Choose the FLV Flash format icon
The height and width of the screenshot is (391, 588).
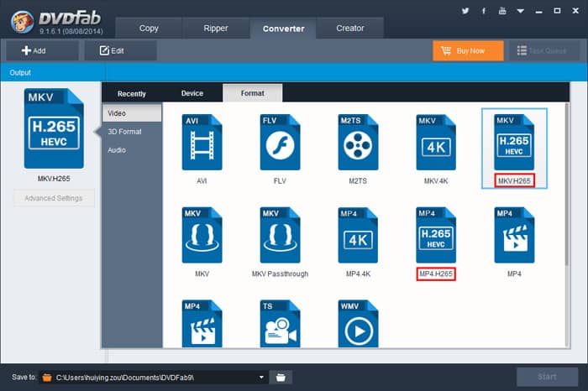280,142
